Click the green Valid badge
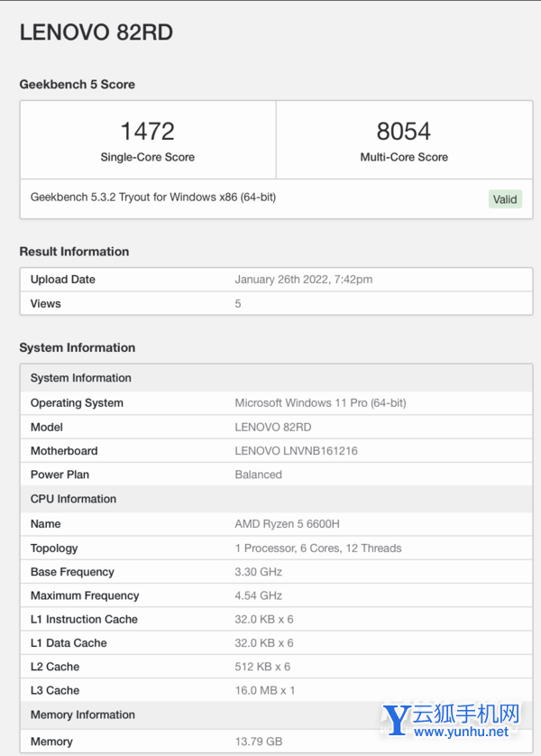The height and width of the screenshot is (756, 541). click(x=505, y=198)
